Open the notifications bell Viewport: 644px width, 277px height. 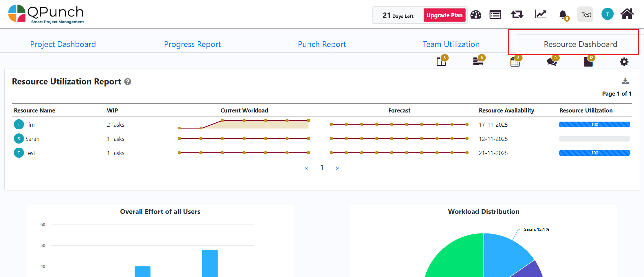click(563, 15)
